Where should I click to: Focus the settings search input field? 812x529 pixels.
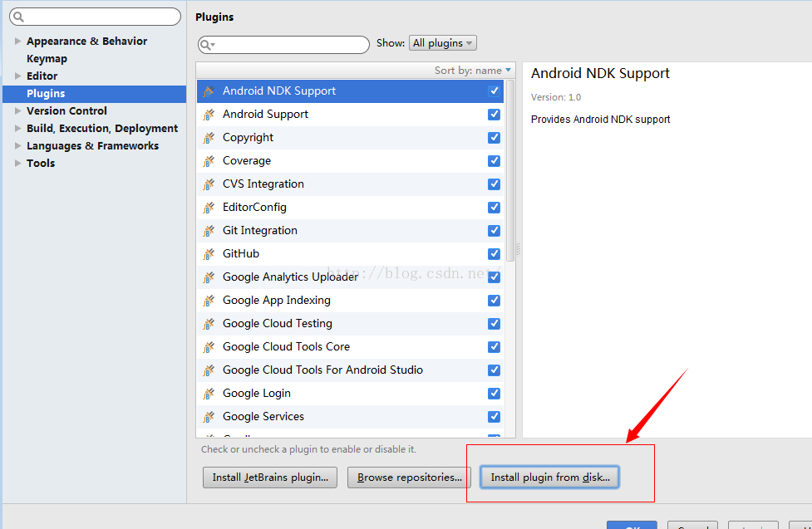pyautogui.click(x=96, y=17)
